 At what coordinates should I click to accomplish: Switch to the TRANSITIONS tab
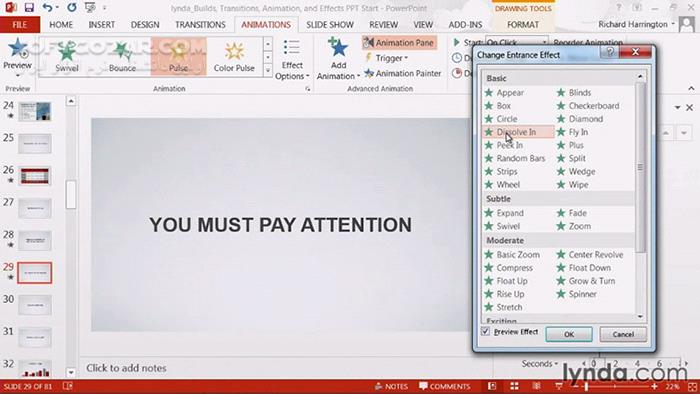coord(200,25)
